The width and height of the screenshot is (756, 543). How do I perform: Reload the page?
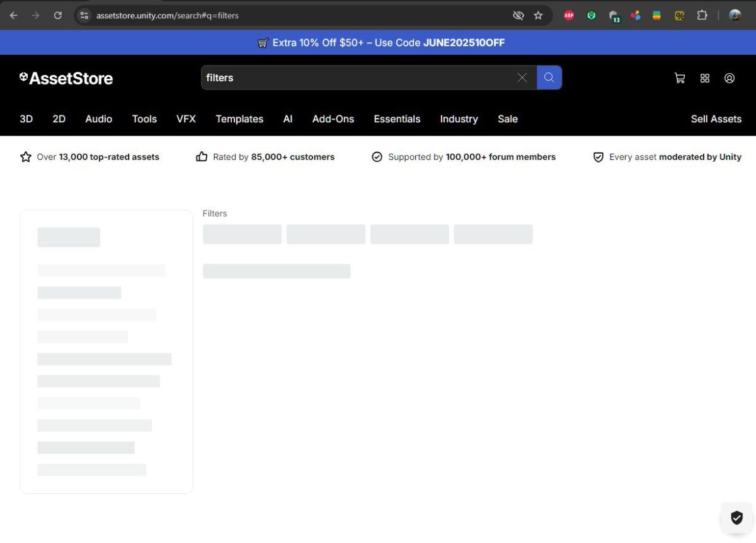(x=58, y=15)
